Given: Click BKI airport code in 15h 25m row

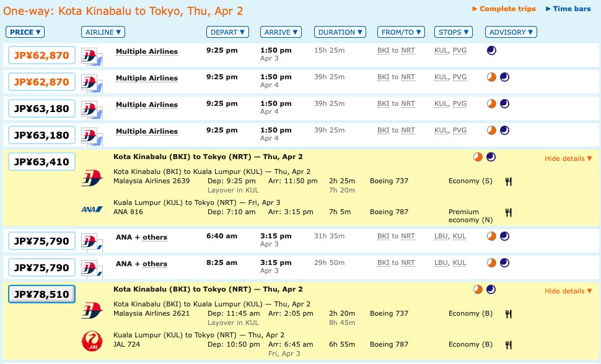Looking at the screenshot, I should click(384, 50).
